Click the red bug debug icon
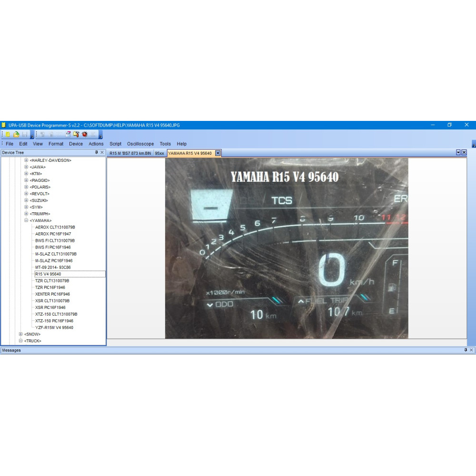Image resolution: width=476 pixels, height=476 pixels. click(x=85, y=134)
